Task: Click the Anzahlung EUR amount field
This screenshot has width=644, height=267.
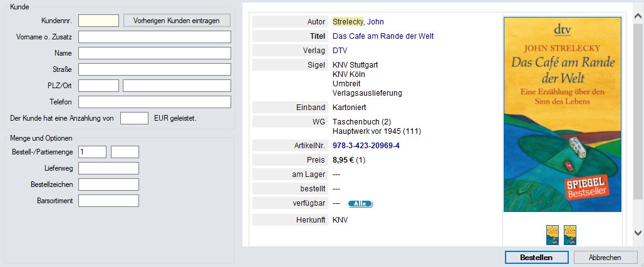Action: click(134, 118)
